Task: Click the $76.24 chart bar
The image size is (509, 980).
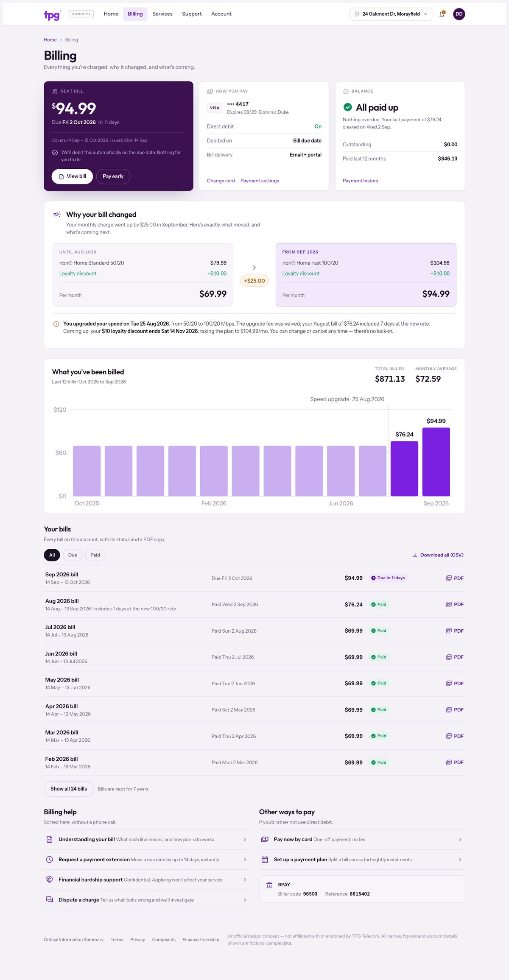Action: click(404, 469)
